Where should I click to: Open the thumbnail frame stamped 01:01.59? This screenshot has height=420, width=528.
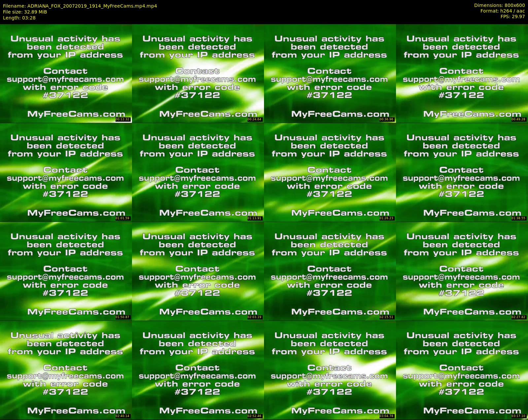point(66,172)
